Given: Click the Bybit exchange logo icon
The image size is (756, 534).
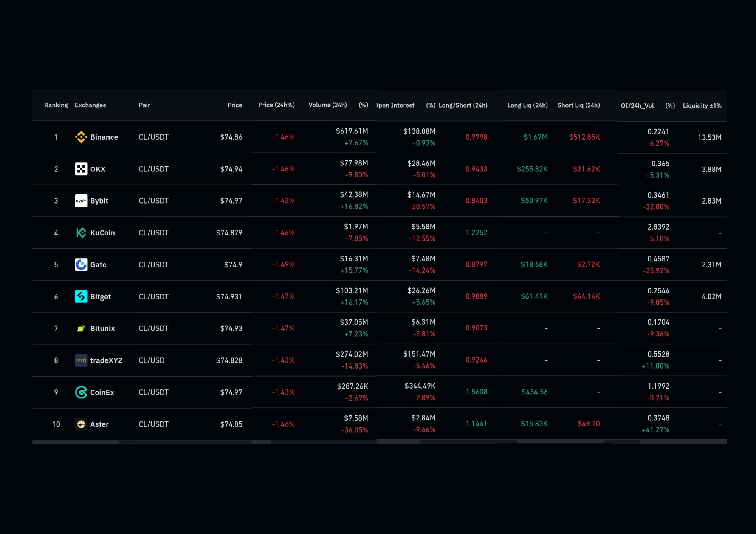Looking at the screenshot, I should pyautogui.click(x=81, y=201).
